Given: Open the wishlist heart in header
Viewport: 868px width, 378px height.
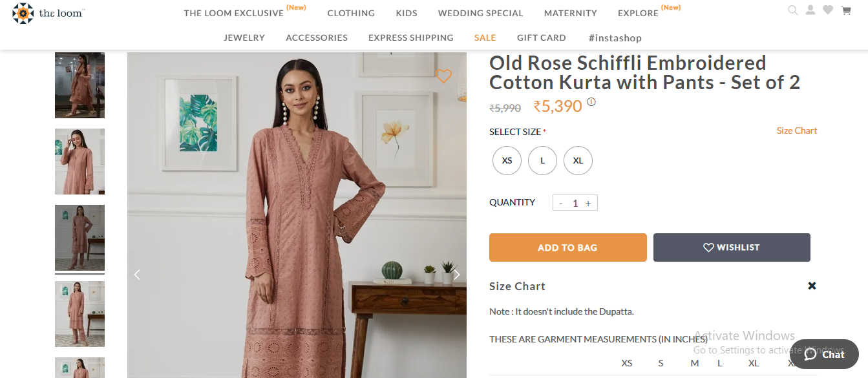Looking at the screenshot, I should tap(827, 10).
